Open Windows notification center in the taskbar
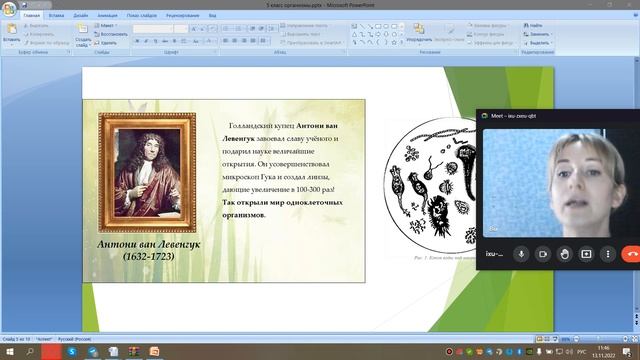Screen dimensions: 640x360 [x=627, y=351]
